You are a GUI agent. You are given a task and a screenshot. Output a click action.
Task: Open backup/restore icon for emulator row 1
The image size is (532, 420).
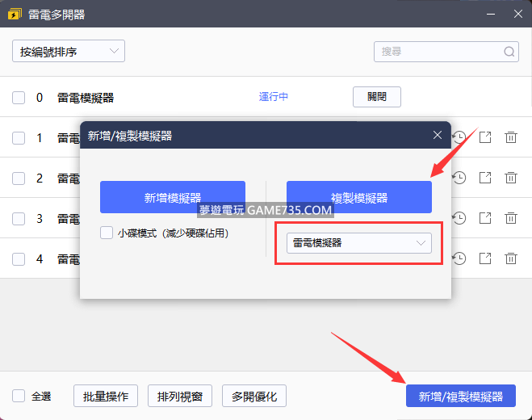pyautogui.click(x=459, y=137)
